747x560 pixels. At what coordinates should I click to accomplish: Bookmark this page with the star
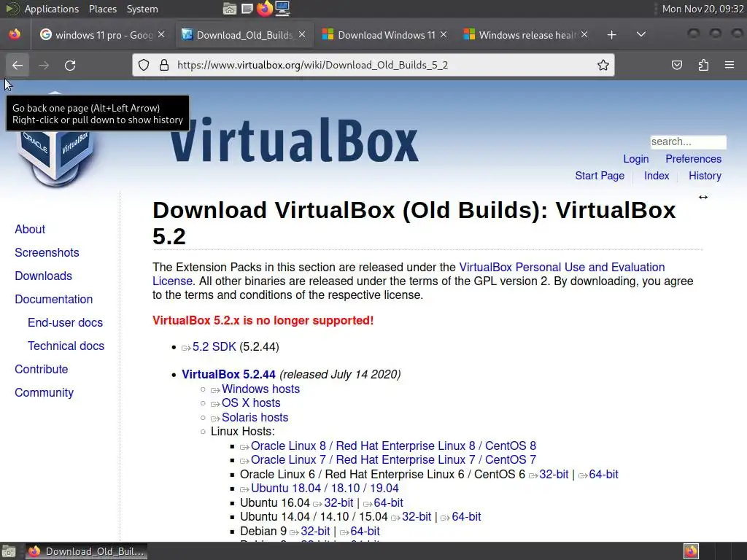(603, 65)
